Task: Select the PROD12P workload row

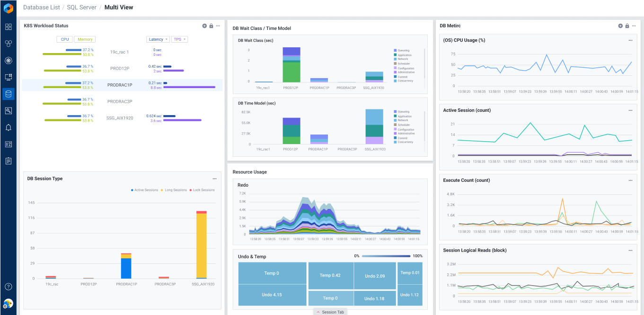Action: [123, 69]
